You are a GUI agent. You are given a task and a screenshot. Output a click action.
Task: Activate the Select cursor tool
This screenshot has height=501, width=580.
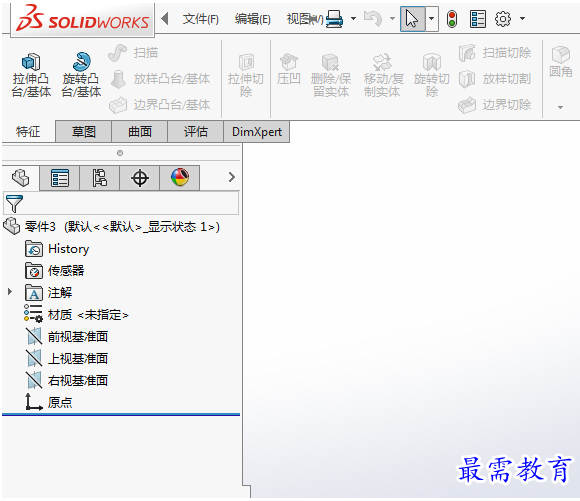tap(412, 19)
